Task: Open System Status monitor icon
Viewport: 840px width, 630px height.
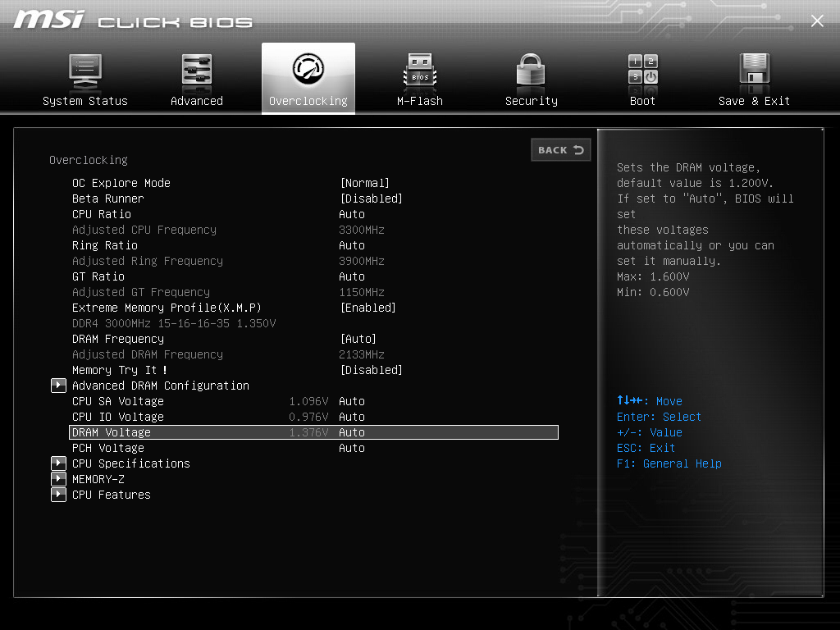Action: 85,71
